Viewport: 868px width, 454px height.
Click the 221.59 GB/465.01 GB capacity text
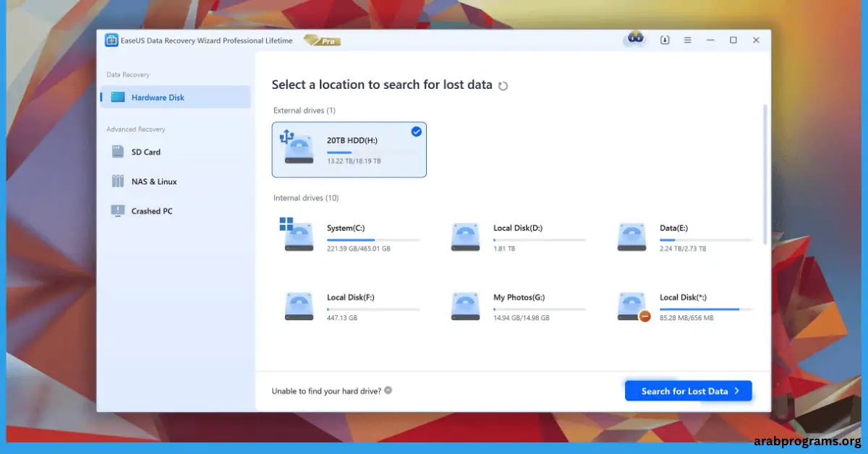358,249
